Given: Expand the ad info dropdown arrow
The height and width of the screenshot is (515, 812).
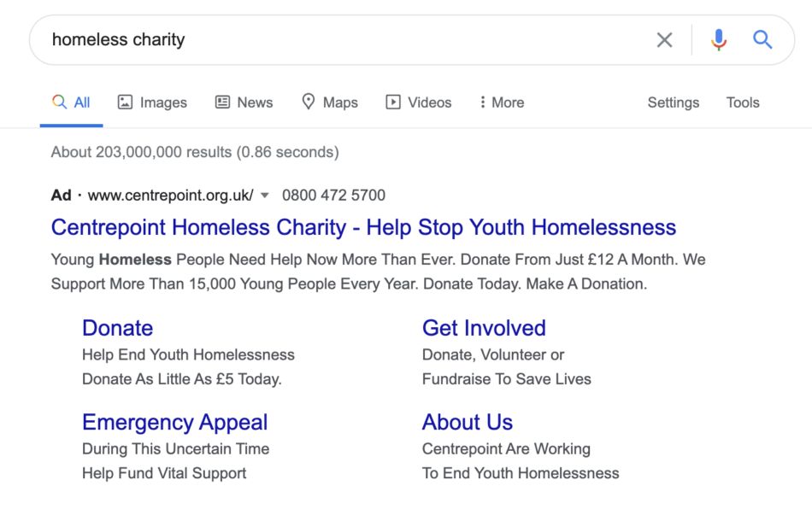Looking at the screenshot, I should click(x=265, y=196).
